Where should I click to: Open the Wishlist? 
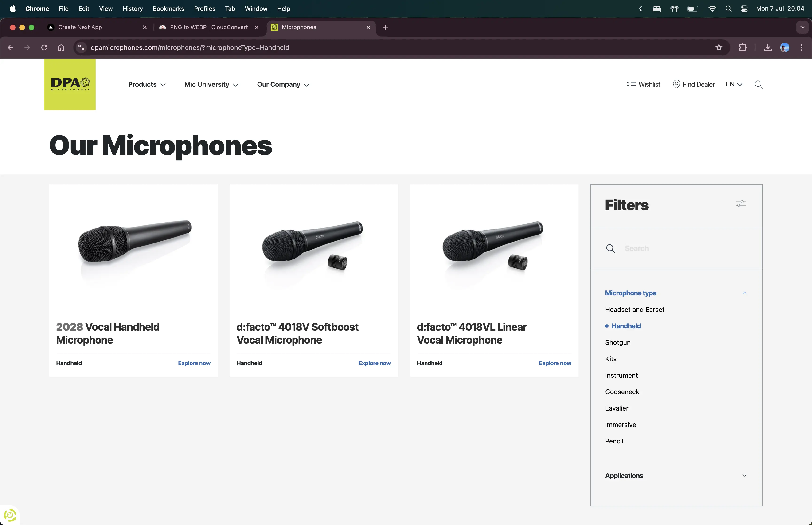tap(643, 84)
